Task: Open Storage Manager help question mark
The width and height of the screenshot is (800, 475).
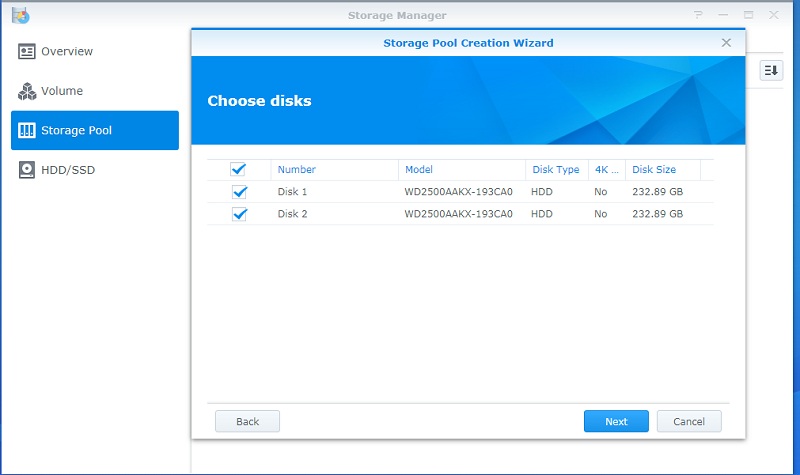Action: tap(698, 15)
